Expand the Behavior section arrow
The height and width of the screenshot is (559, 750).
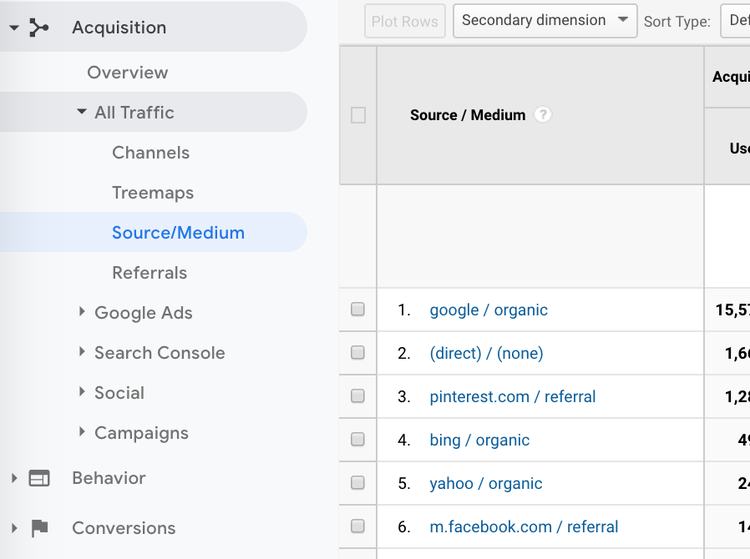tap(14, 478)
